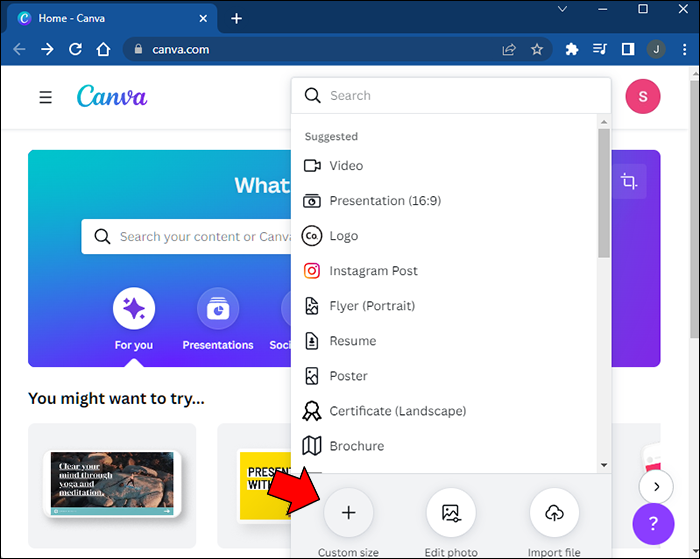This screenshot has width=700, height=559.
Task: Bookmark this page with the star icon
Action: click(x=537, y=49)
